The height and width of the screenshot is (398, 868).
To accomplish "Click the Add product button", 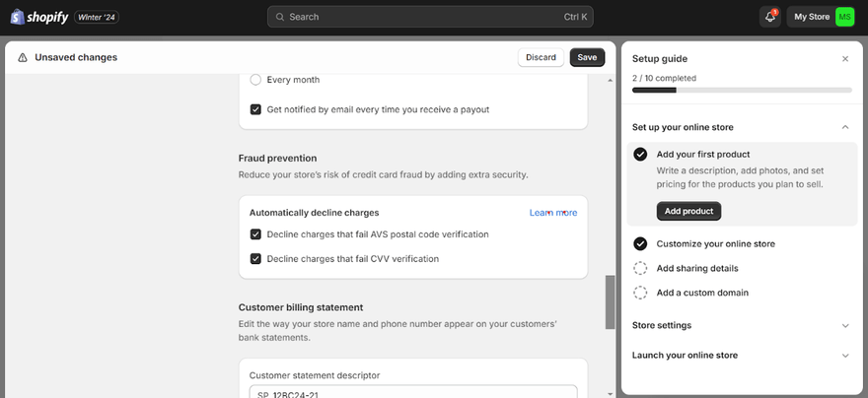I will tap(688, 211).
